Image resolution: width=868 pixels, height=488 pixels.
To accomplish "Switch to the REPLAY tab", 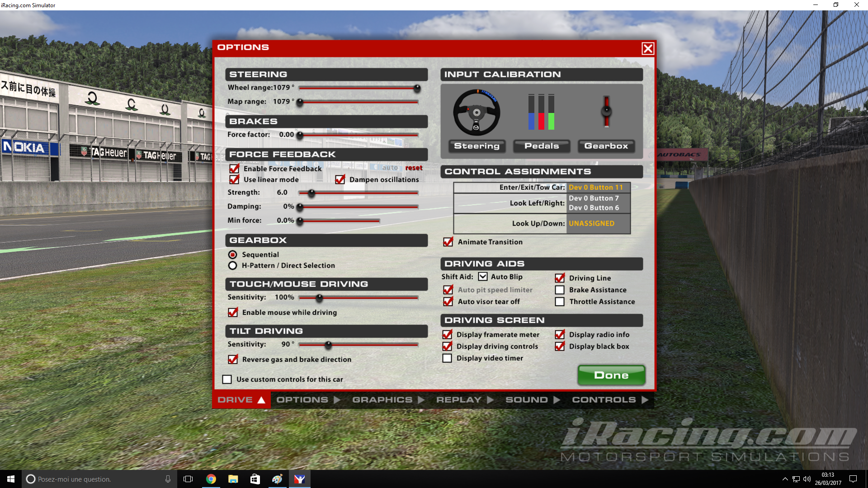I will (x=465, y=400).
